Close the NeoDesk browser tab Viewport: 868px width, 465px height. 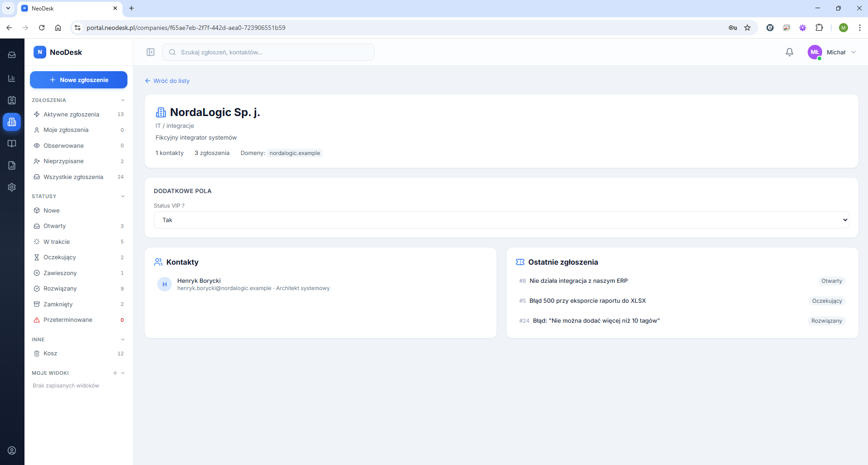115,8
